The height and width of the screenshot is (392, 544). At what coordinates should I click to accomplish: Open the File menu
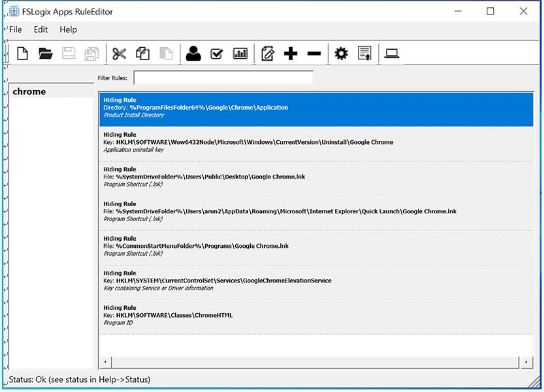15,29
